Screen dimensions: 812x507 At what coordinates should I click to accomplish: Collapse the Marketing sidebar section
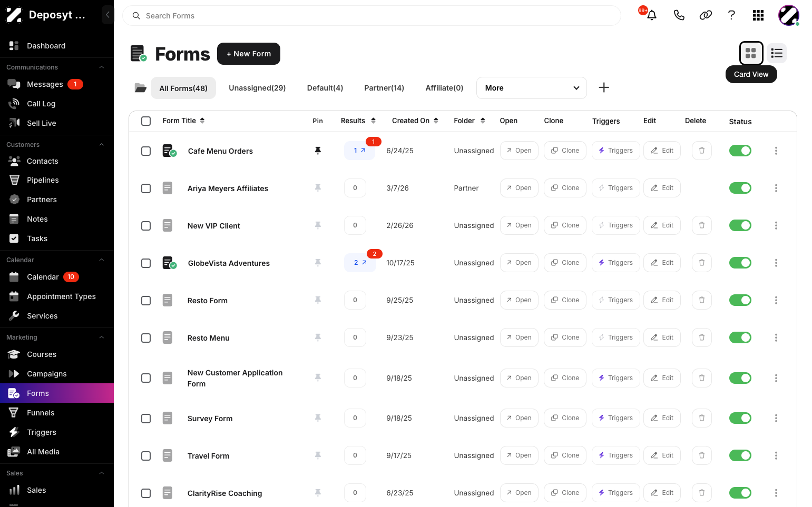pyautogui.click(x=102, y=337)
